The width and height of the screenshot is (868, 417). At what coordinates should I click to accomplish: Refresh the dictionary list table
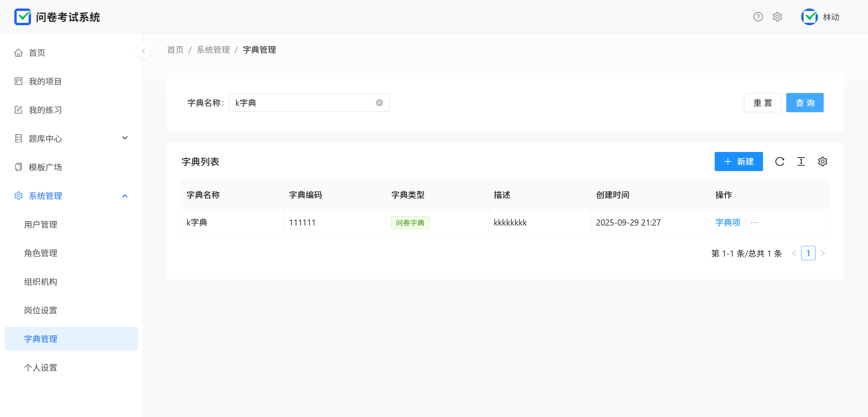click(x=780, y=161)
